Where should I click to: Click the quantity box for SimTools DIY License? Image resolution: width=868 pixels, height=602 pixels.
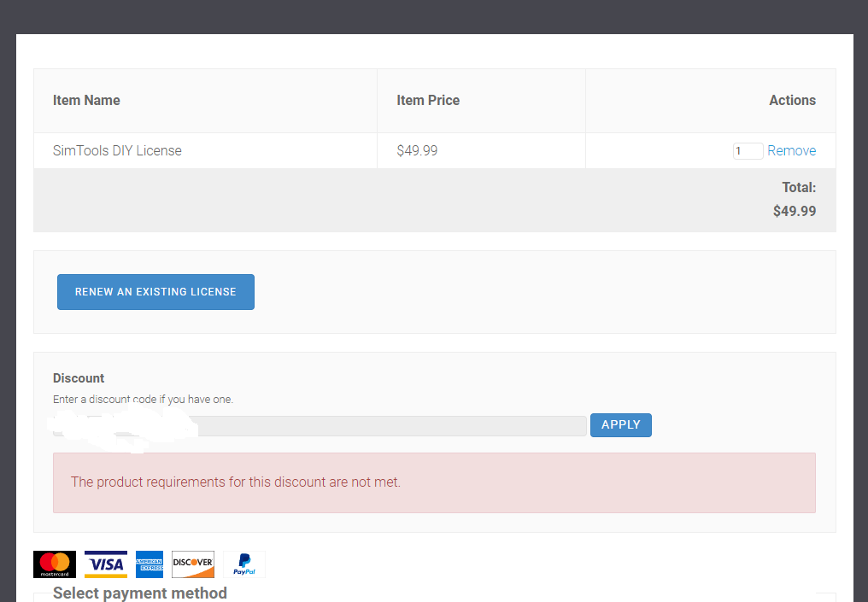pos(748,151)
